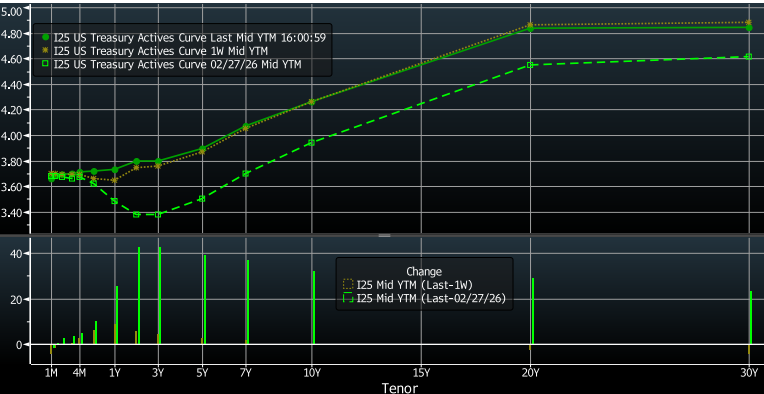Click the 40 label on the change axis
The height and width of the screenshot is (394, 764).
pos(17,254)
